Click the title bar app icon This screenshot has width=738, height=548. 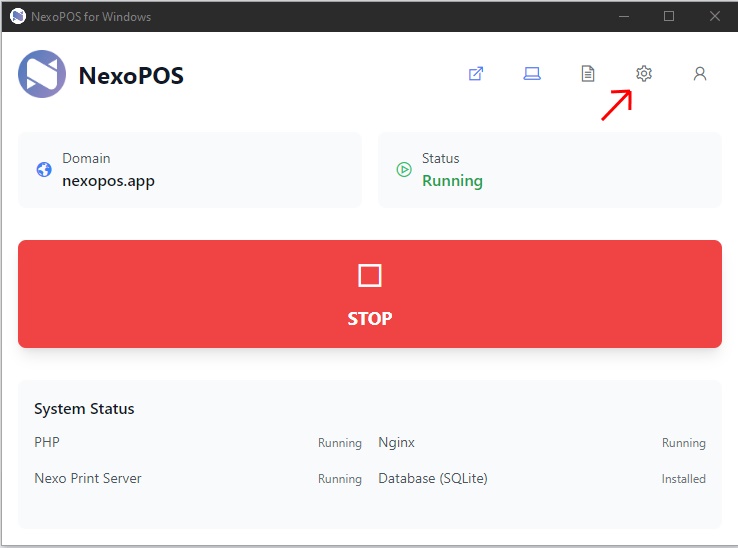coord(18,16)
